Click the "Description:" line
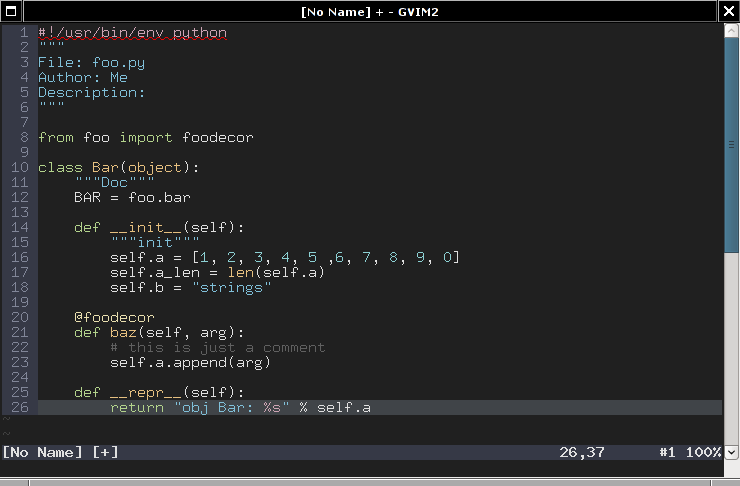The width and height of the screenshot is (740, 486). (x=92, y=92)
